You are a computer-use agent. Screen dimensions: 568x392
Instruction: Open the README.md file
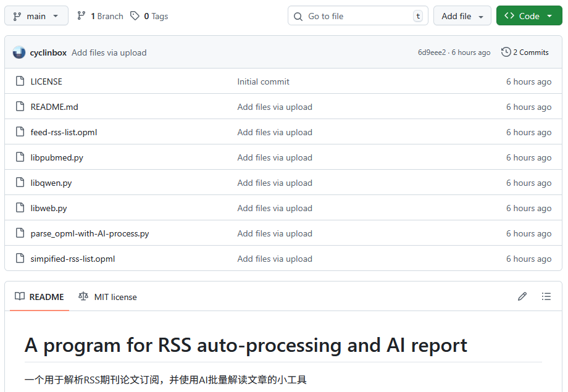54,107
